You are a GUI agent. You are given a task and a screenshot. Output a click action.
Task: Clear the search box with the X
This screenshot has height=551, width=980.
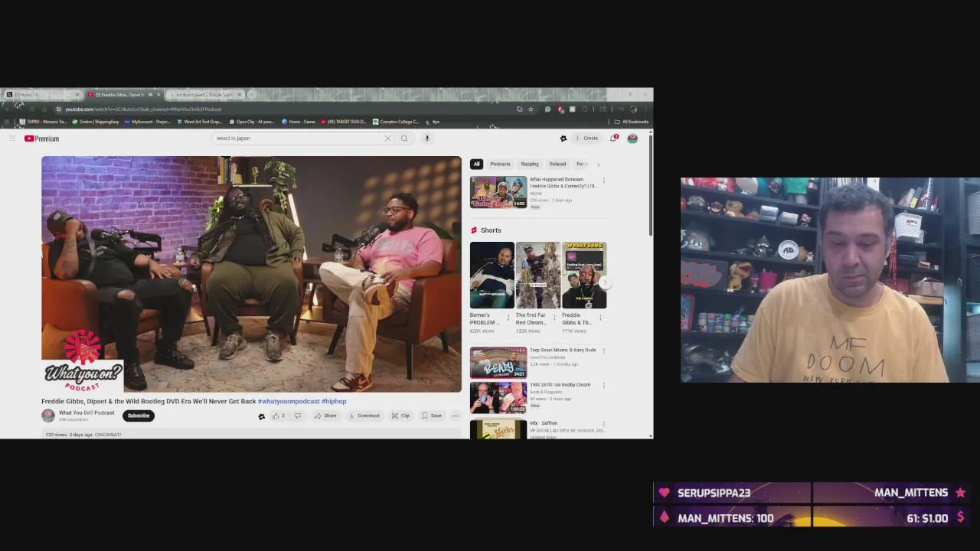pyautogui.click(x=387, y=139)
